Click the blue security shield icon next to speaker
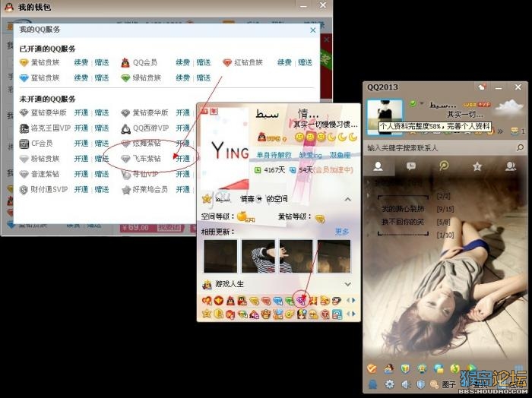Viewport: 532px width, 398px height. point(421,384)
